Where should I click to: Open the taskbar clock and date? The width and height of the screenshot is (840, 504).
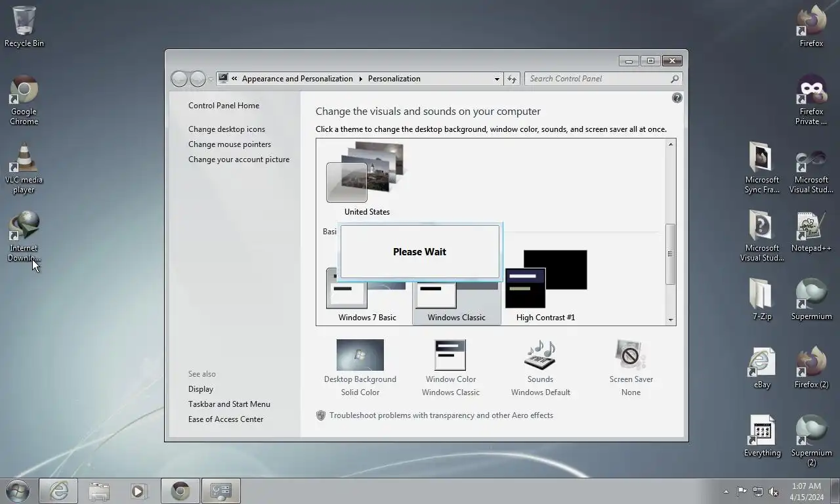click(807, 492)
